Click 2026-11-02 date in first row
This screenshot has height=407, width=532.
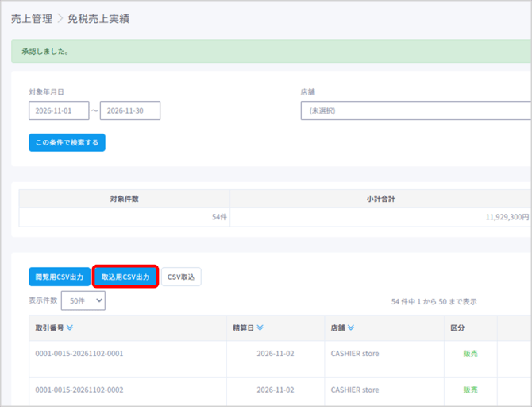coord(276,354)
